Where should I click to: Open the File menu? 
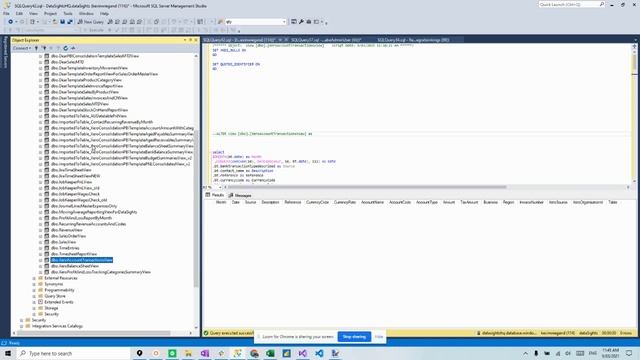coord(7,13)
